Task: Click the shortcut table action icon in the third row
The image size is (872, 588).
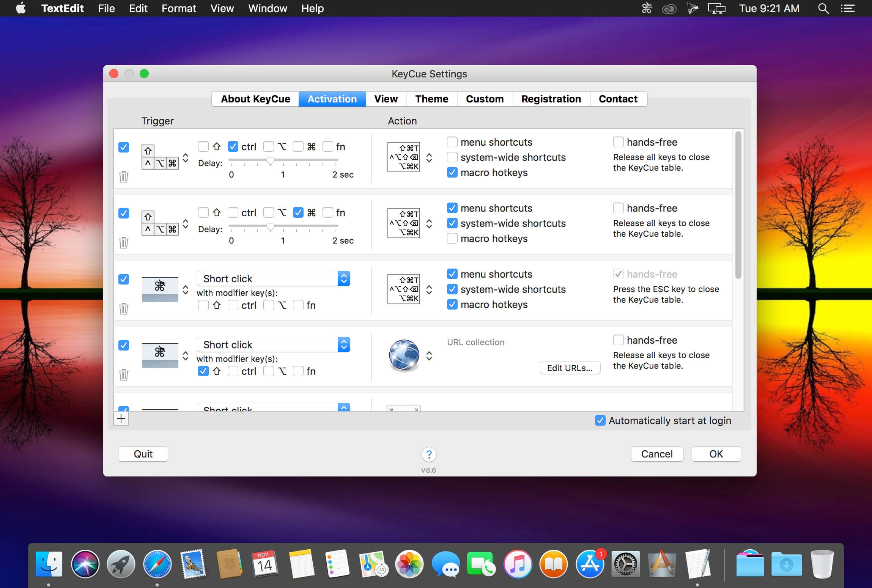Action: [404, 289]
